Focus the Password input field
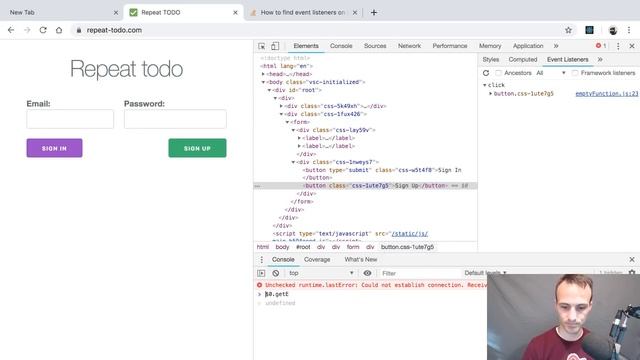This screenshot has width=640, height=360. 175,119
